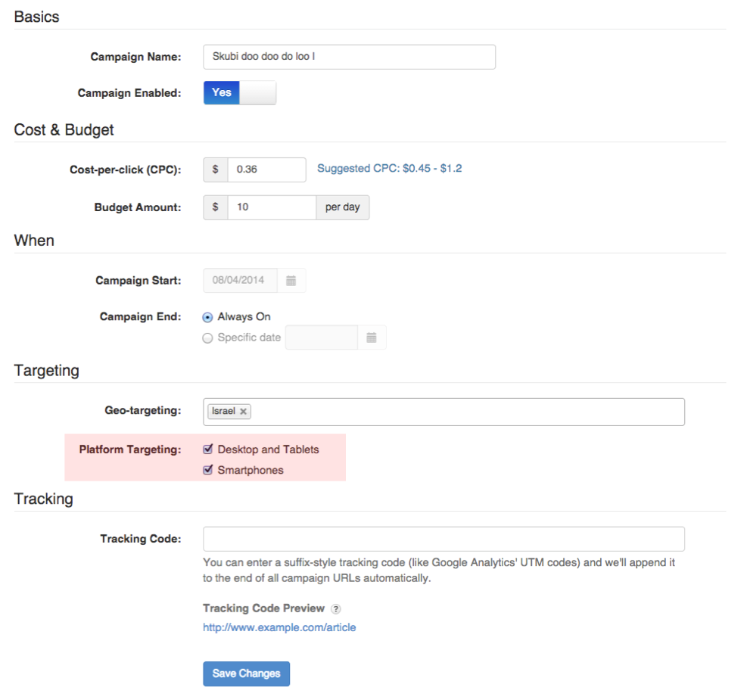Open the Campaign End calendar picker

coord(371,338)
